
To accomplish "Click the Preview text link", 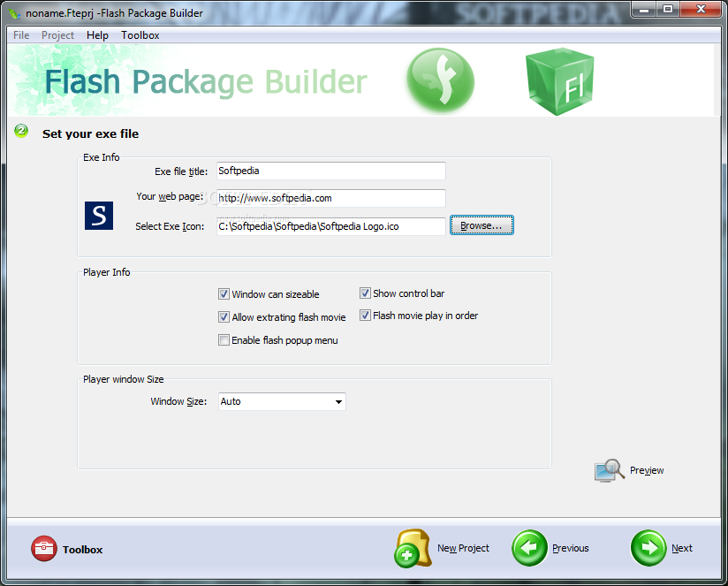I will (647, 470).
